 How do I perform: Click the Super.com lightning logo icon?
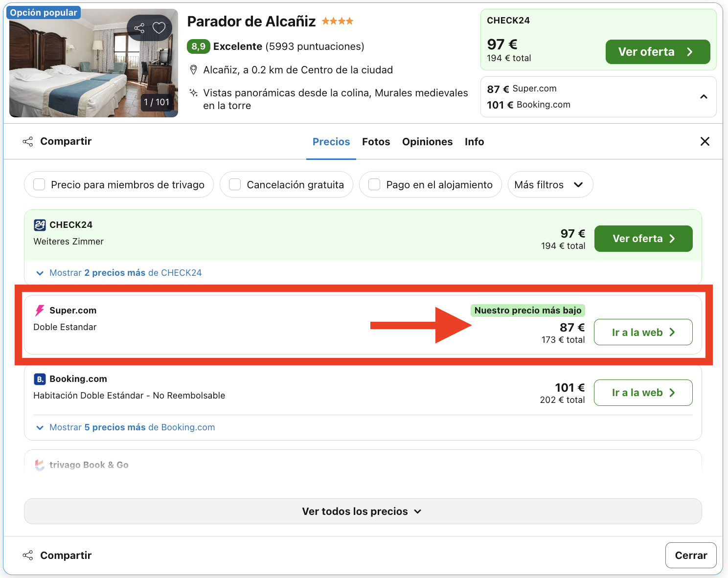pos(40,310)
